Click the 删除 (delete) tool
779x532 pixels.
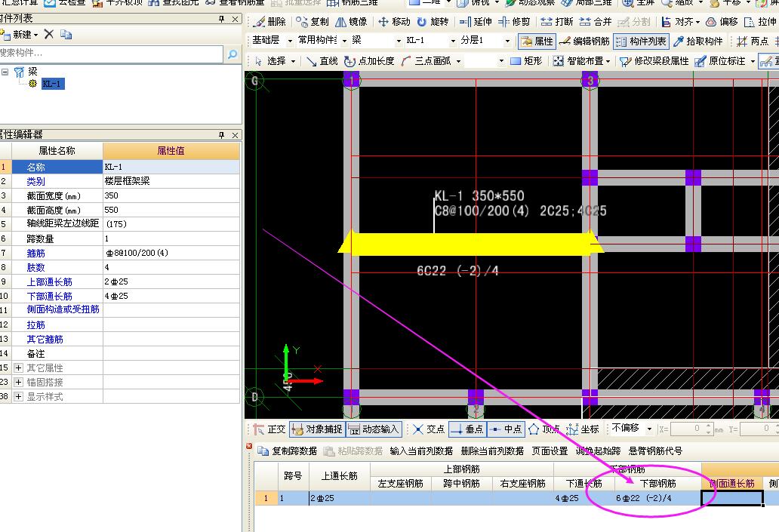tap(269, 22)
